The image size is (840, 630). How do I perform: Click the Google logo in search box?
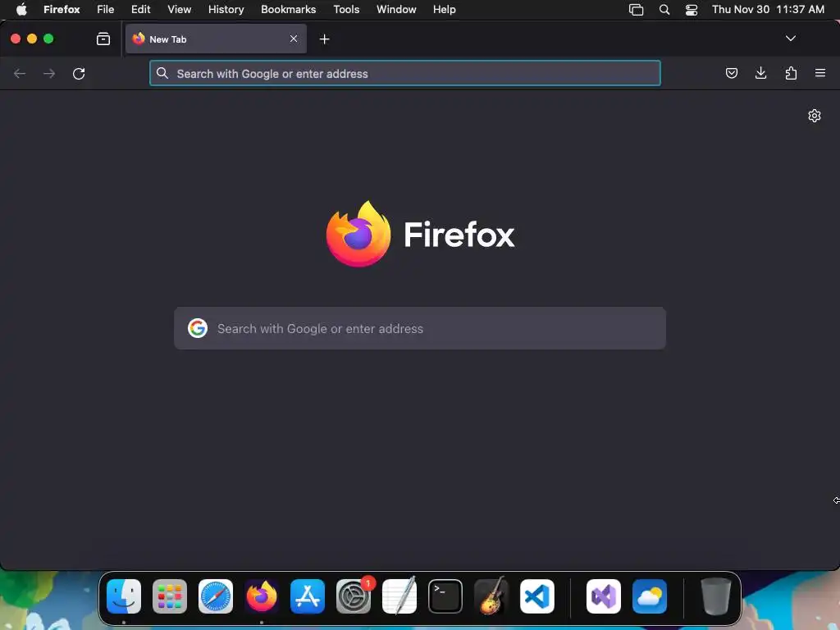(x=198, y=328)
